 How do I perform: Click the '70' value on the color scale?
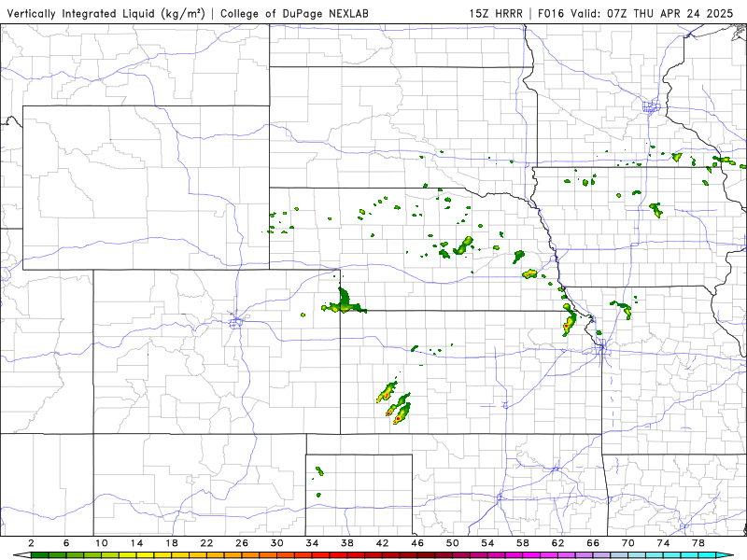(628, 543)
